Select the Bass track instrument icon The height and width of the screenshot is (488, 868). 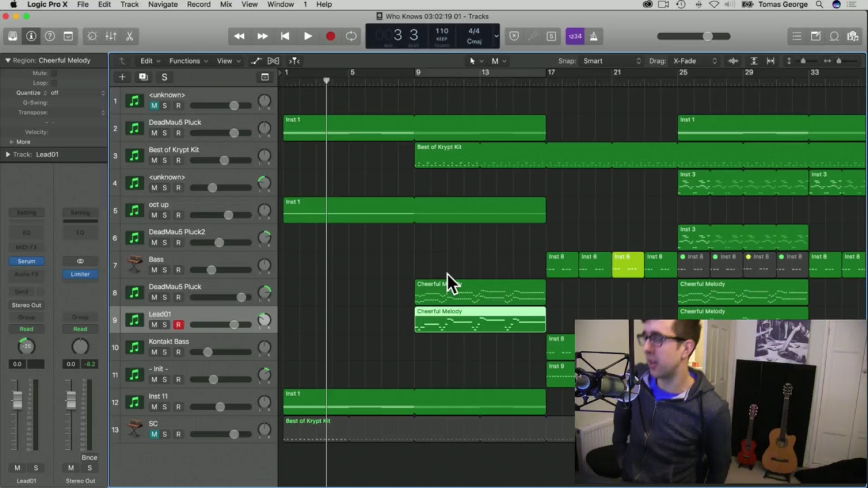pyautogui.click(x=134, y=264)
